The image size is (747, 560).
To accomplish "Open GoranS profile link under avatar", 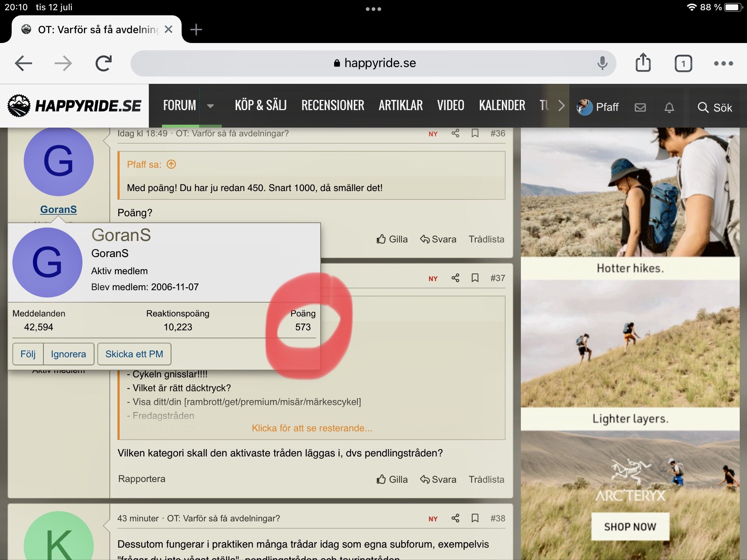I will [58, 209].
